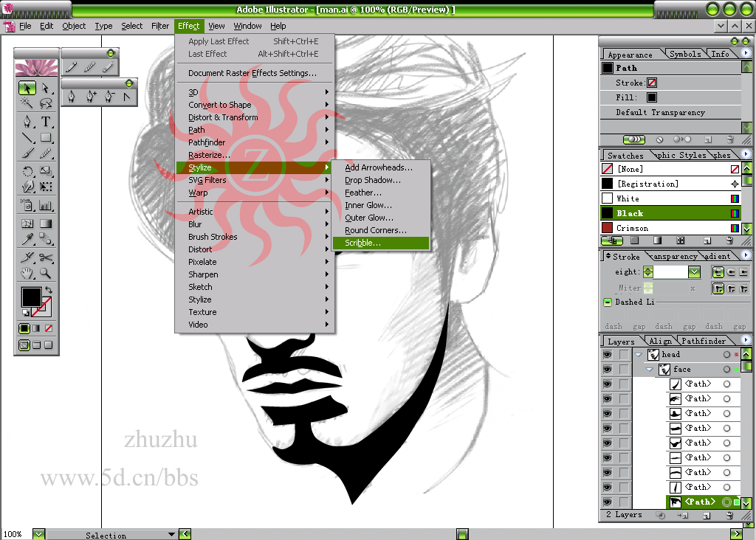Click the stroke weight input field
This screenshot has width=756, height=540.
tap(670, 272)
